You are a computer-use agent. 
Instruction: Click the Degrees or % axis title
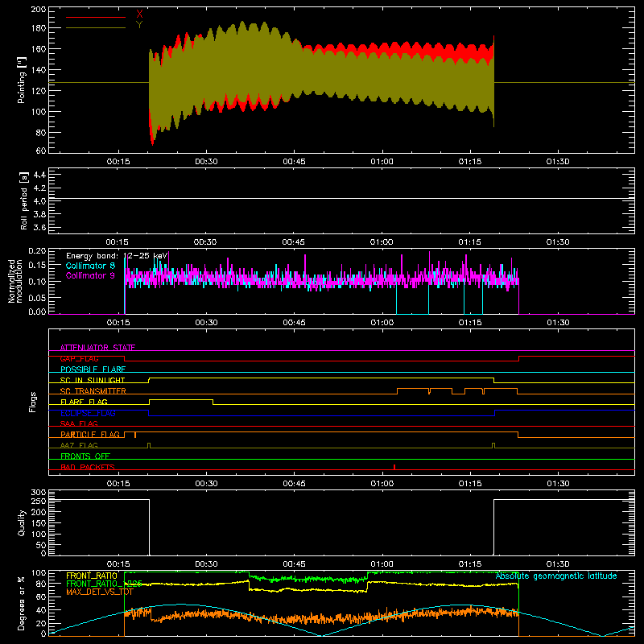[22, 603]
